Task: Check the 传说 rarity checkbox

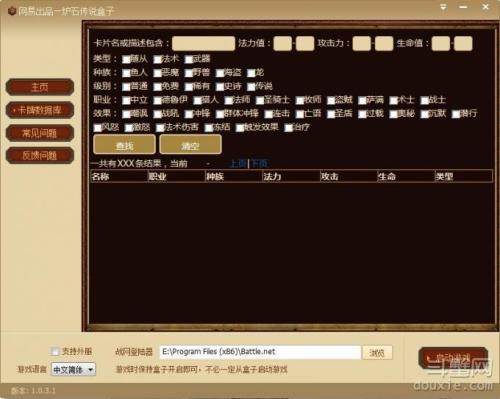Action: pos(251,87)
